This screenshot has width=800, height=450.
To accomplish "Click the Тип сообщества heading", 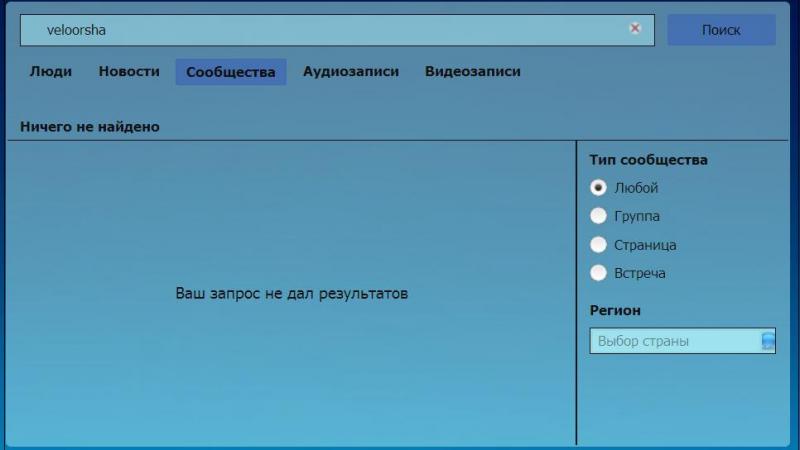I will click(x=648, y=160).
